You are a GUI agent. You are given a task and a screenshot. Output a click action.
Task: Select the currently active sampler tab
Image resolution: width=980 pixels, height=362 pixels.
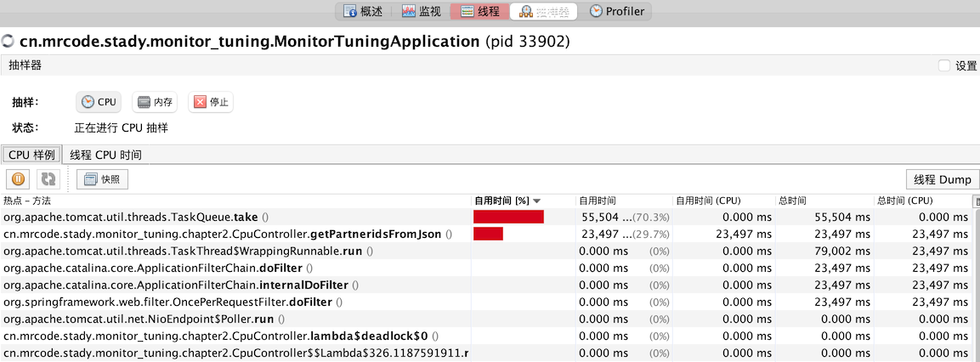pos(544,11)
